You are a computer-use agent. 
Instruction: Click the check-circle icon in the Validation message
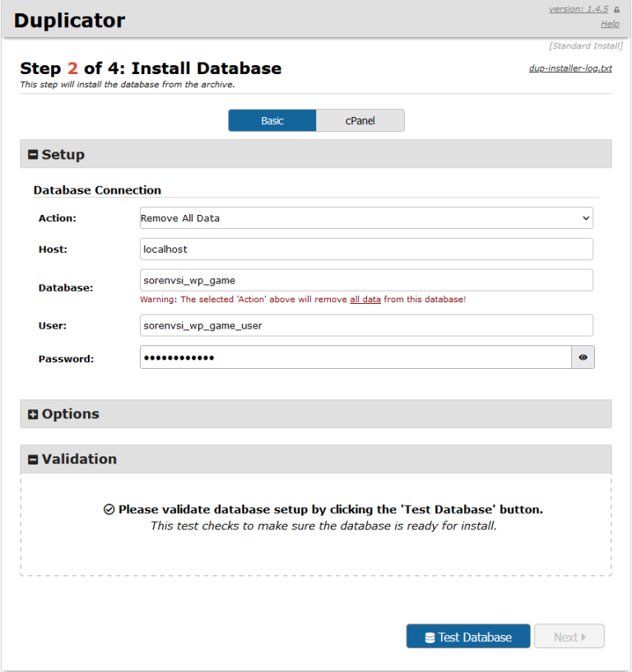[109, 510]
